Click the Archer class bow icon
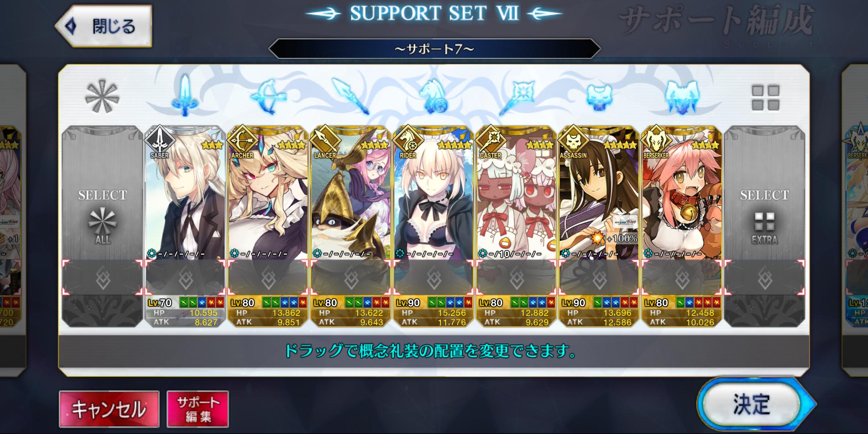Image resolution: width=868 pixels, height=434 pixels. [x=268, y=96]
